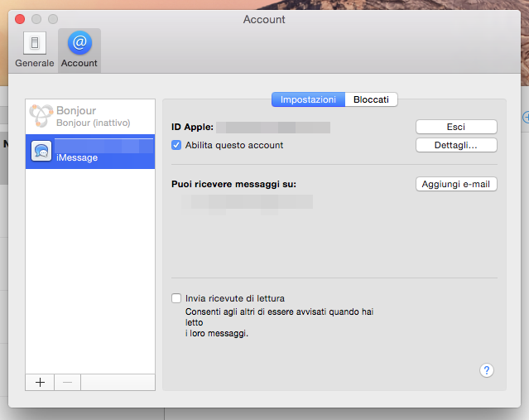Add a new account with plus button
The width and height of the screenshot is (529, 420).
pyautogui.click(x=40, y=382)
